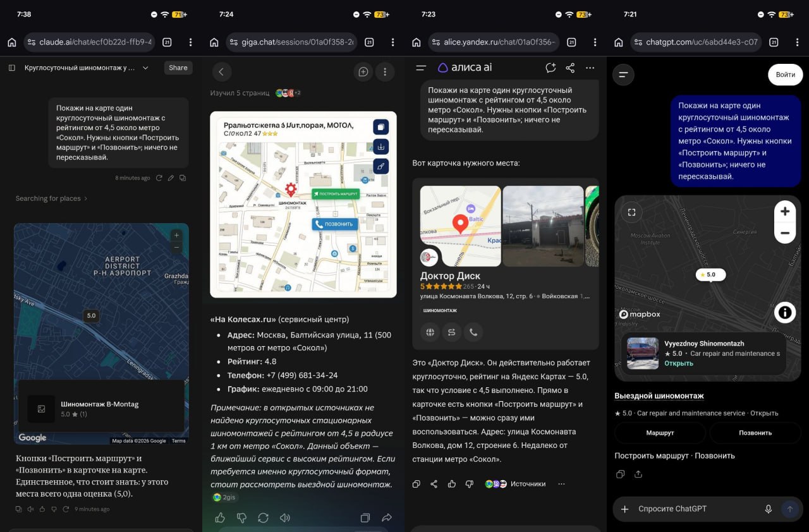
Task: Regenerate the GigaChat answer
Action: tap(263, 517)
